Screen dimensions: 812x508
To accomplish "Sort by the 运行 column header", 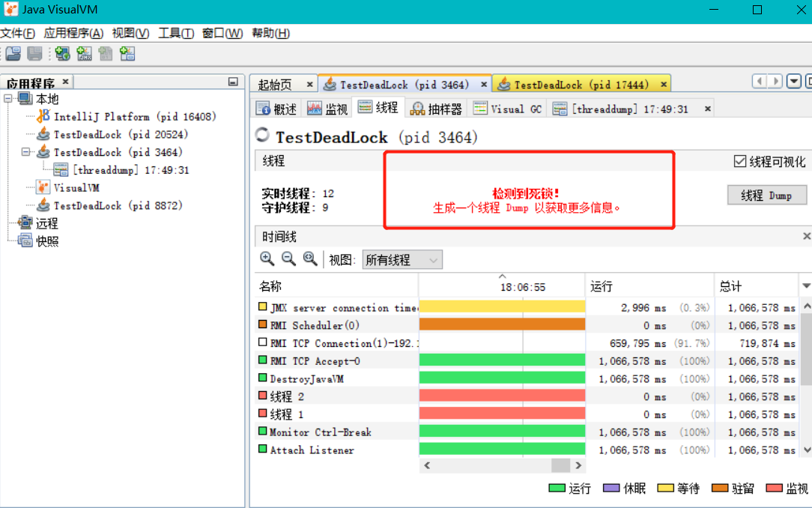I will tap(650, 286).
